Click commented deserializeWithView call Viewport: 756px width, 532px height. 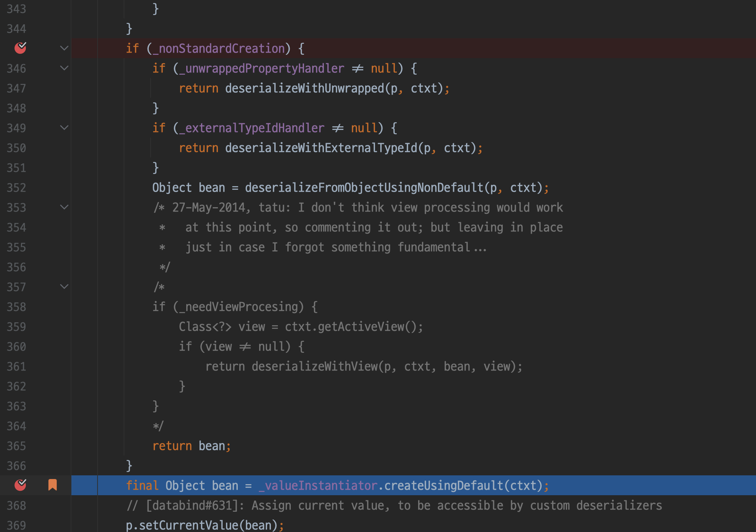click(364, 366)
